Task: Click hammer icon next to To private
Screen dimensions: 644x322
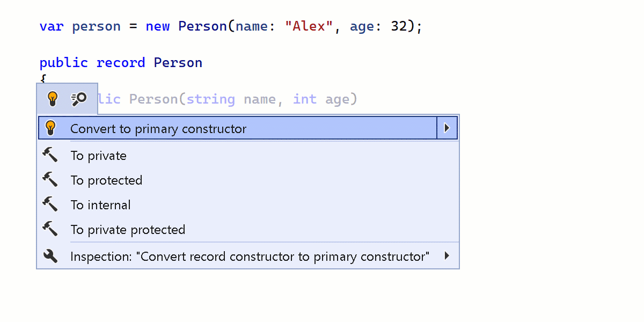Action: tap(50, 156)
